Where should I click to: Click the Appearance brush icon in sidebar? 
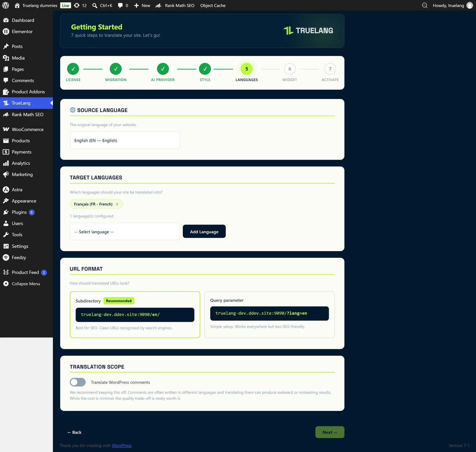click(x=6, y=201)
